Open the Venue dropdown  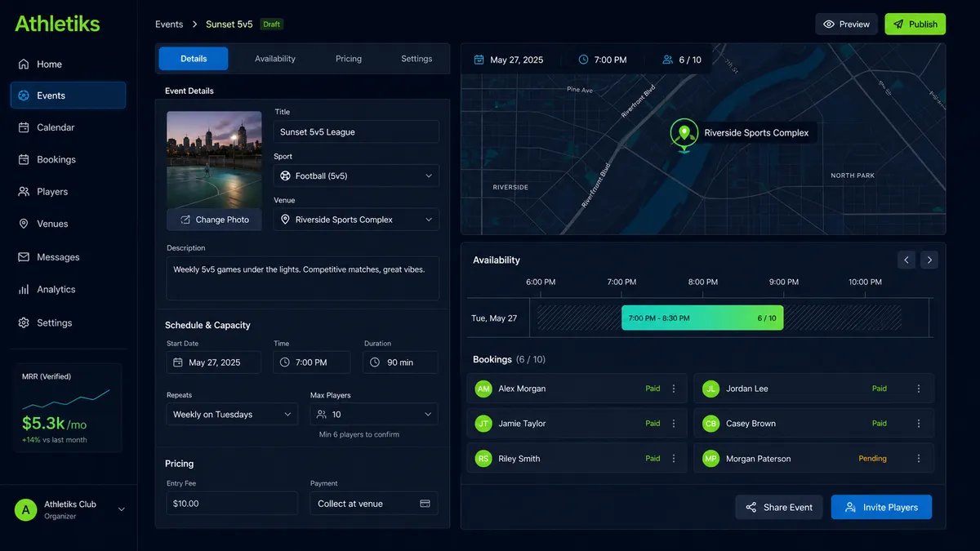tap(356, 220)
